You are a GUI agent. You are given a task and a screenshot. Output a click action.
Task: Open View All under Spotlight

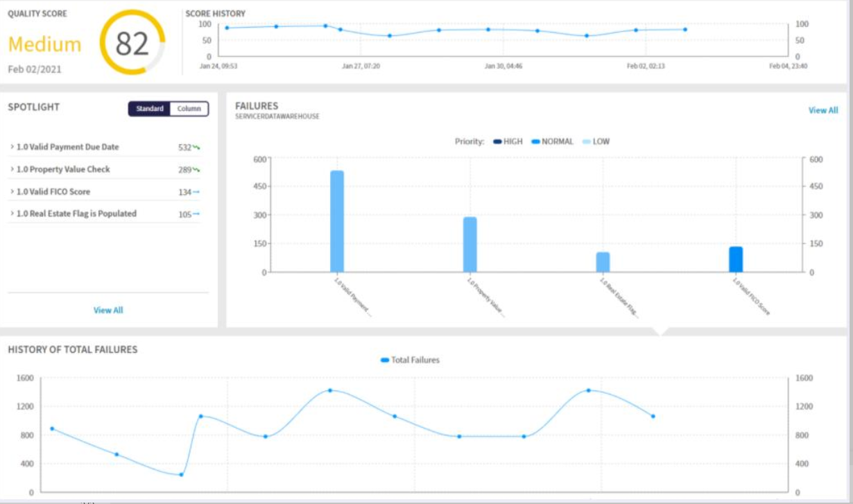click(108, 309)
